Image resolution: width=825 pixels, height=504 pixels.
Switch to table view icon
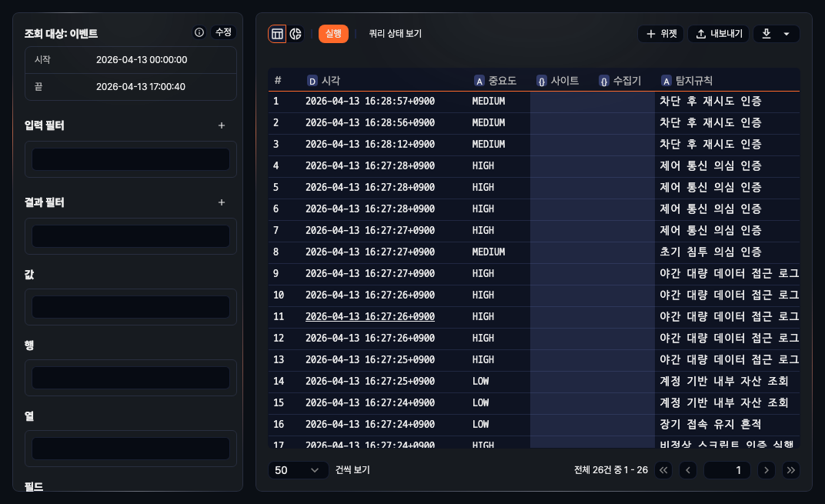tap(277, 34)
